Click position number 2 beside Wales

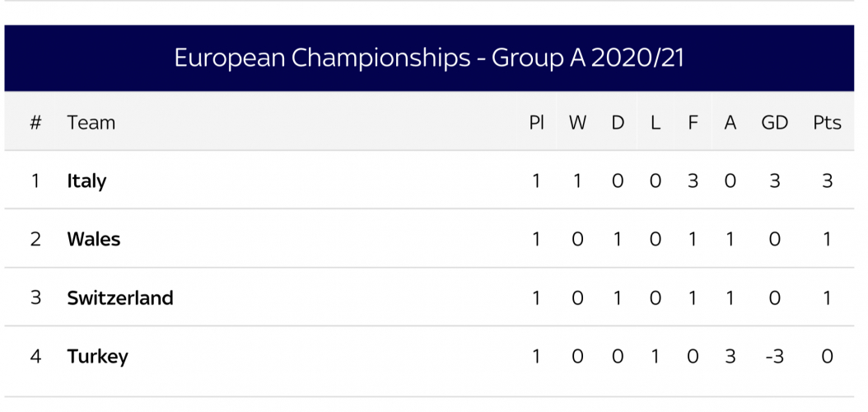coord(35,239)
